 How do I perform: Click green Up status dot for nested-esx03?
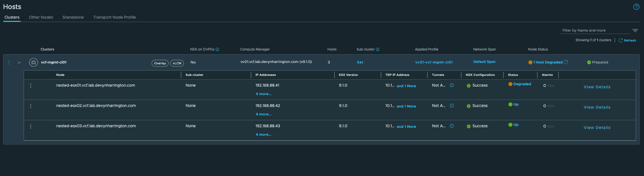(x=510, y=125)
